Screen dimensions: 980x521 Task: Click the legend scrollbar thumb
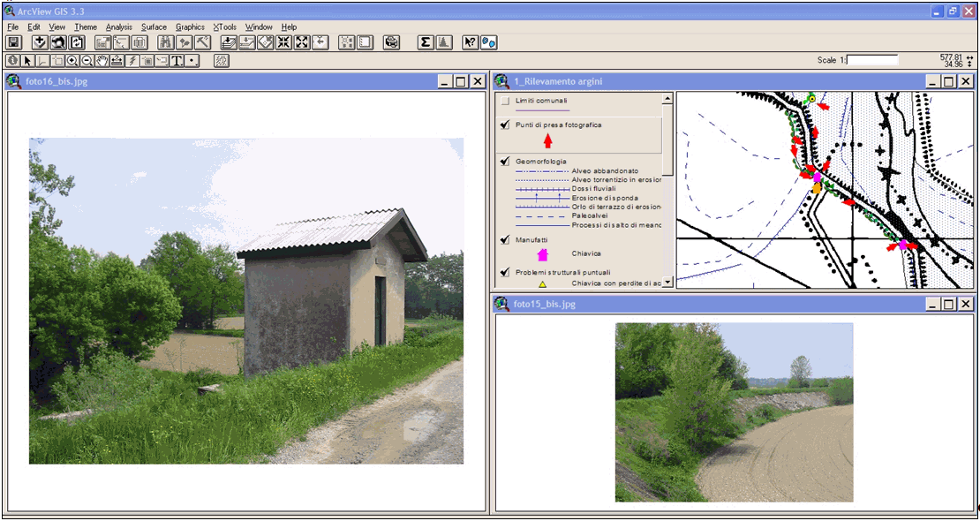click(x=667, y=139)
